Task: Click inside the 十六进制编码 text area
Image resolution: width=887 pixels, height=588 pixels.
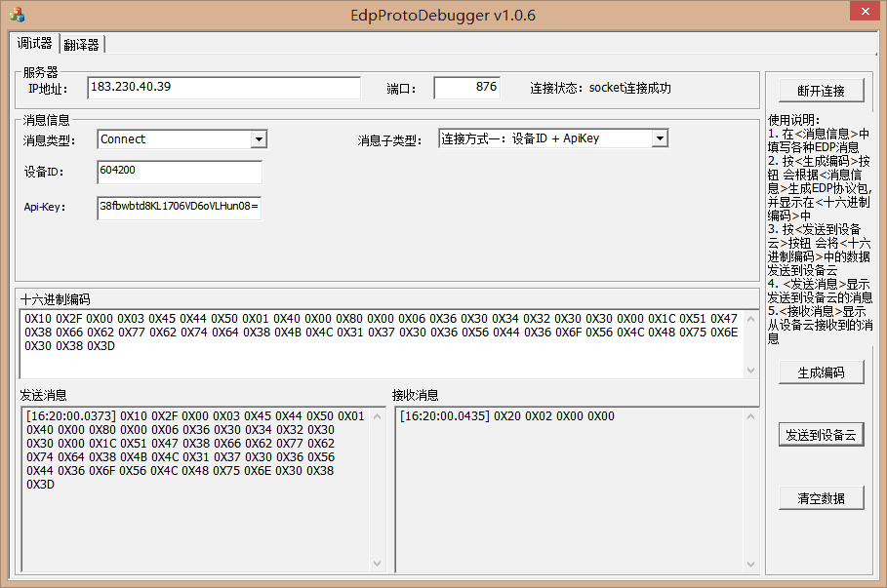Action: [381, 343]
